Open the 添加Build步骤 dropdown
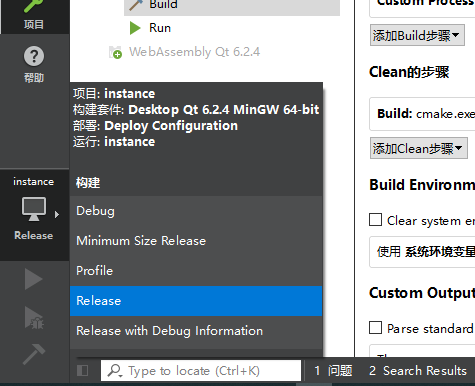The height and width of the screenshot is (386, 475). pyautogui.click(x=417, y=35)
